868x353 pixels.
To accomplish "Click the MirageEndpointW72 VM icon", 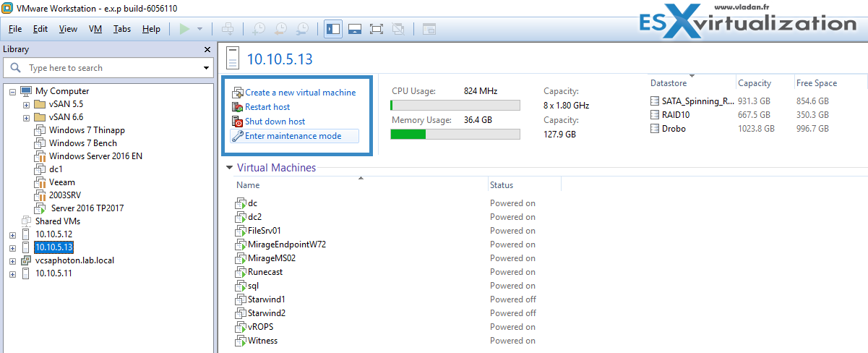I will point(241,244).
